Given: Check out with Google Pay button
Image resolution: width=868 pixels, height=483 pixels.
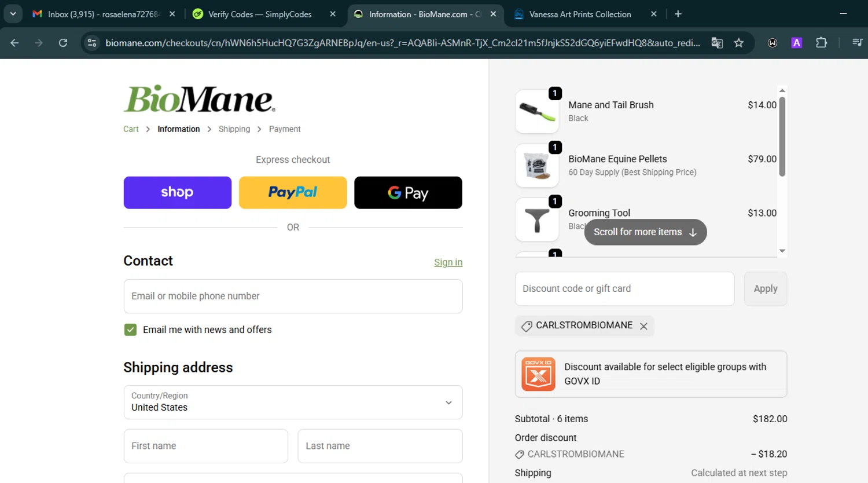Looking at the screenshot, I should [x=408, y=193].
